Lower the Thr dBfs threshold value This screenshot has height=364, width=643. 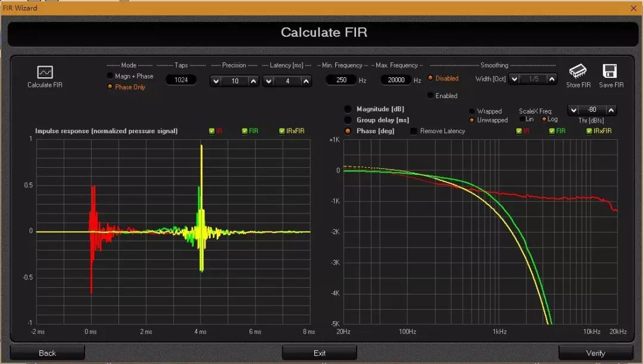click(574, 110)
